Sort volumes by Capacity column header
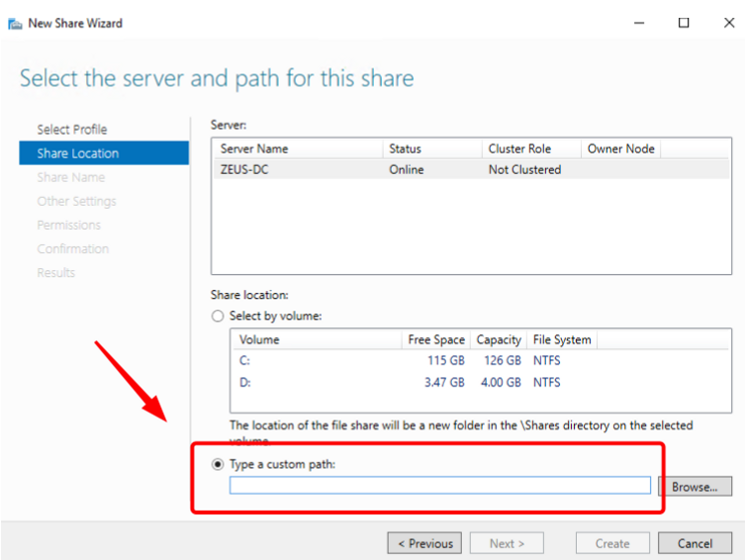 498,339
